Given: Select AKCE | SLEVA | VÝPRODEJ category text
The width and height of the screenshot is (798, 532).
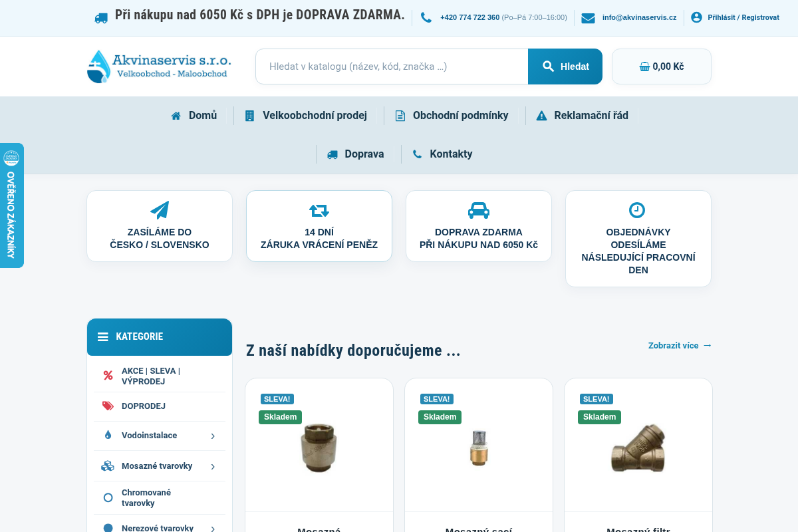Looking at the screenshot, I should [151, 376].
